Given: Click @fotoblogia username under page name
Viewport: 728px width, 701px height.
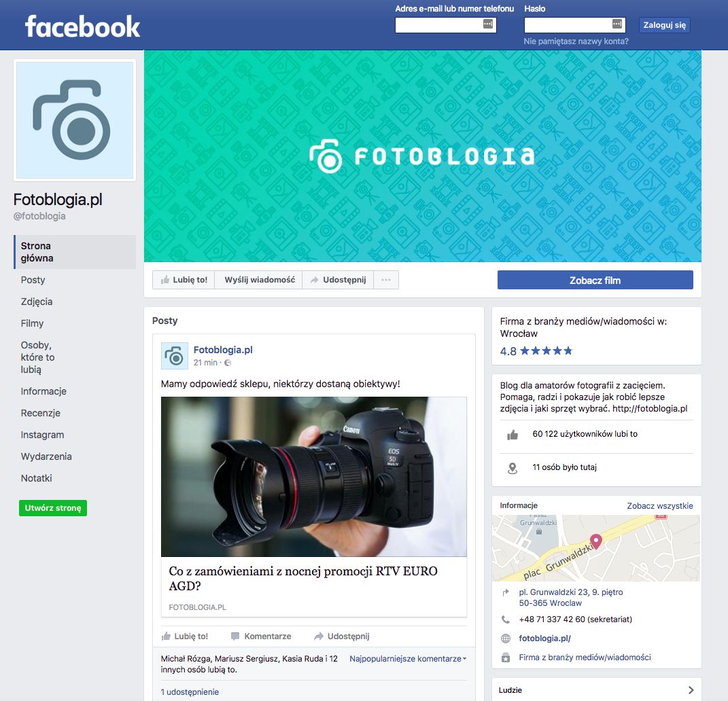Looking at the screenshot, I should click(x=39, y=216).
